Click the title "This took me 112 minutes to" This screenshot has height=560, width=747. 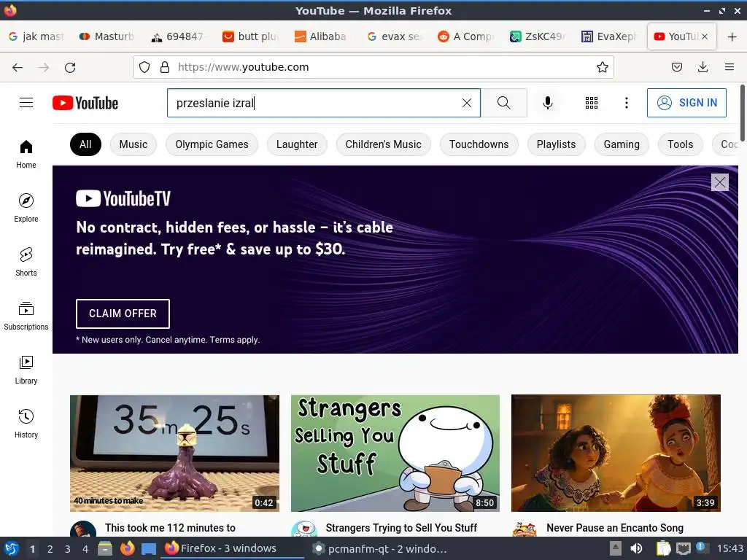click(170, 528)
